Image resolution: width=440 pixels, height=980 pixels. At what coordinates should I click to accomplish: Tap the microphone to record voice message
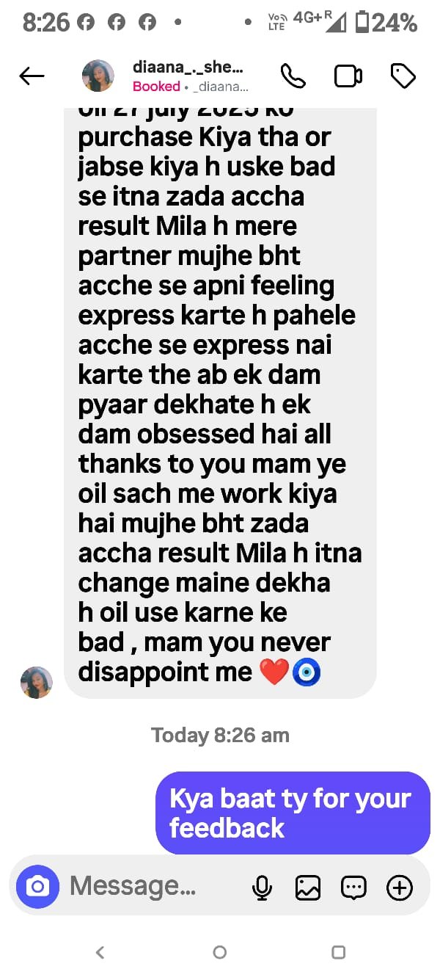coord(262,888)
